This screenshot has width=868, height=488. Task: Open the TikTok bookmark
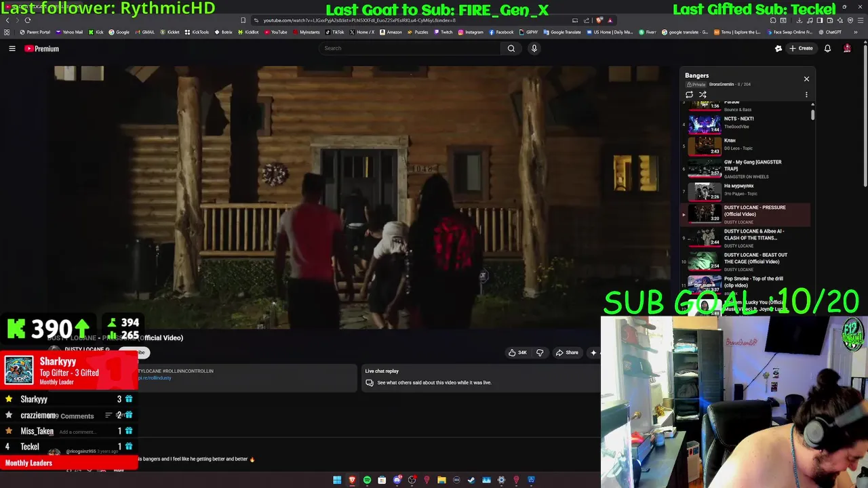[x=334, y=32]
